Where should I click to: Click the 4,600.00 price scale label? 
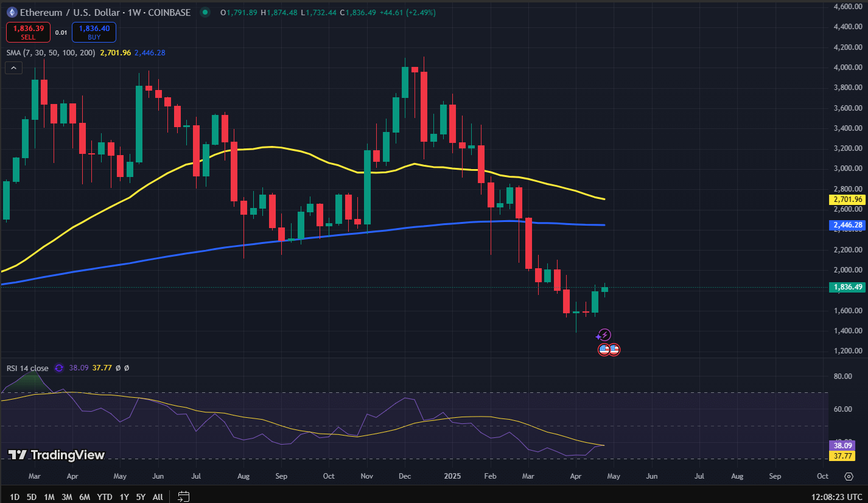tap(849, 6)
